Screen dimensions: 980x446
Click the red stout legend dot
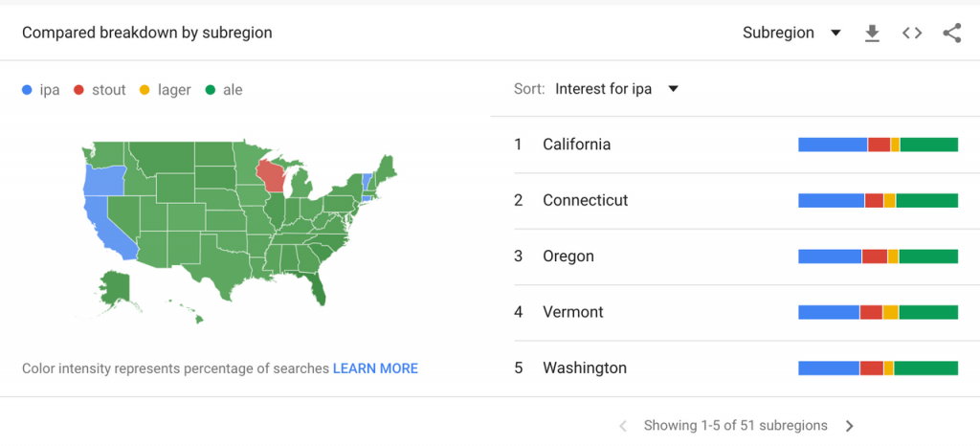click(78, 91)
